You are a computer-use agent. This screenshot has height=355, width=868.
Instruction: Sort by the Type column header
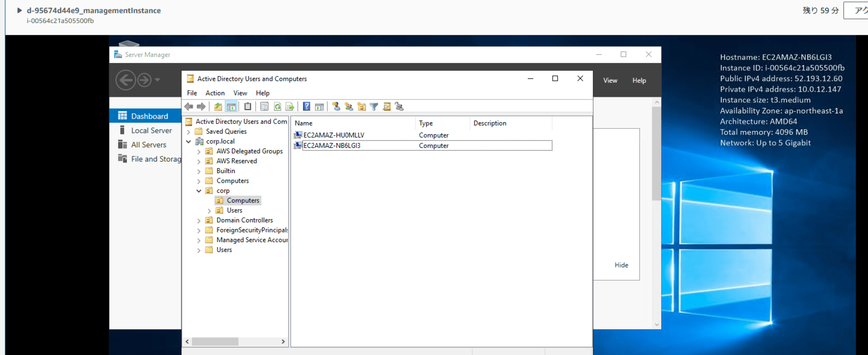point(443,123)
